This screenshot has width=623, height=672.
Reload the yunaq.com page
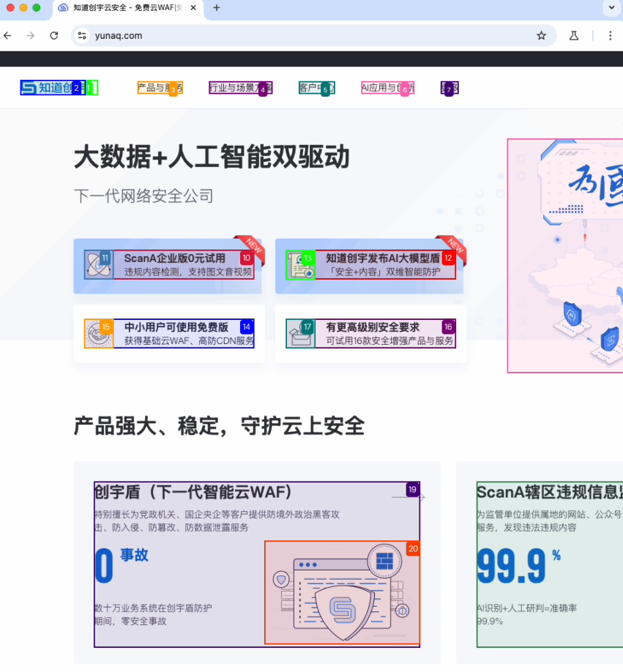click(x=54, y=36)
